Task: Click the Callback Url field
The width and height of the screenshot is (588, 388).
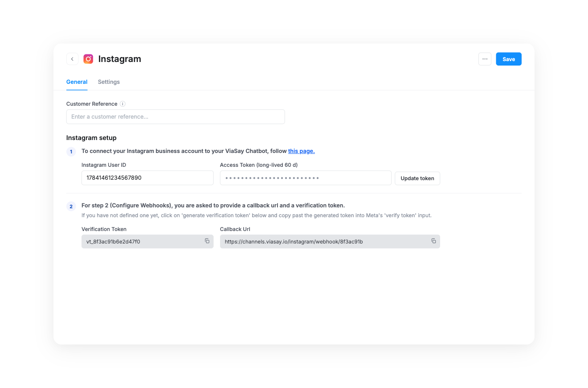Action: coord(330,241)
